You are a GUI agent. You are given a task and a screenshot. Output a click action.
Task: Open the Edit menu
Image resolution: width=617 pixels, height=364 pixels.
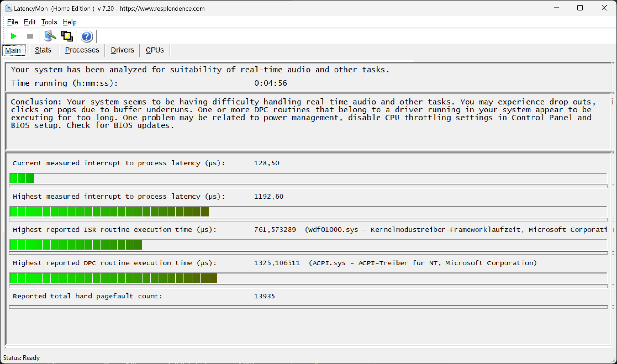click(x=30, y=22)
